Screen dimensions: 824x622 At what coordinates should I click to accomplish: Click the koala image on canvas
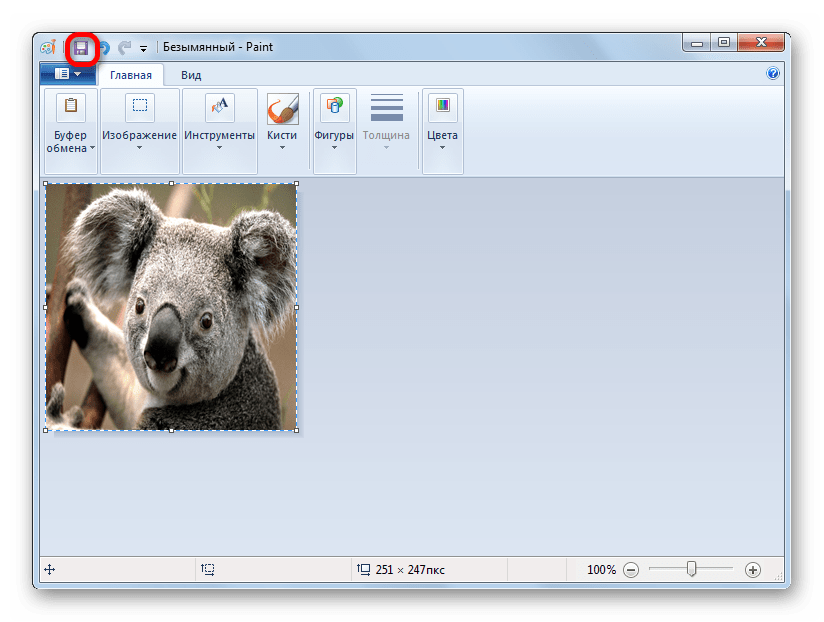pyautogui.click(x=171, y=307)
